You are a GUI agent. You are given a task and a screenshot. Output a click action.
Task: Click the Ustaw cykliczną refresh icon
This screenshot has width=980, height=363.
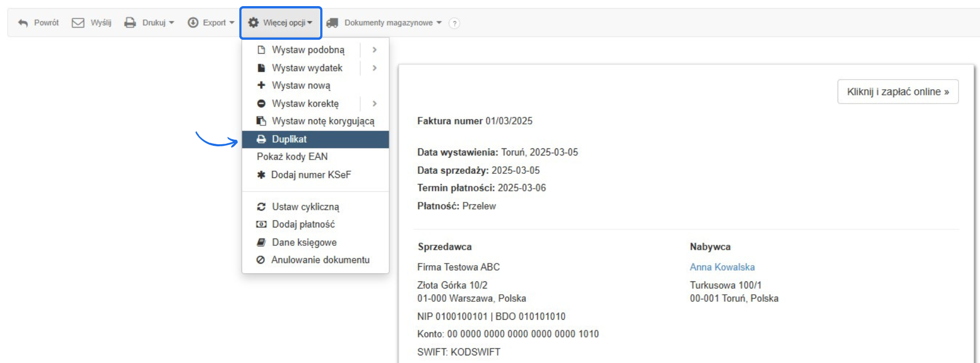[x=261, y=206]
